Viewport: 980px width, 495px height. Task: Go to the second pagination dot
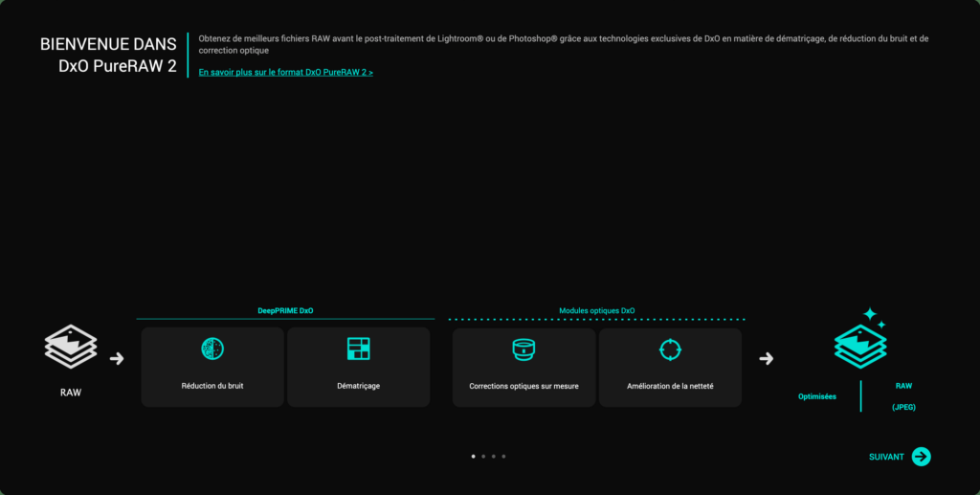(483, 457)
